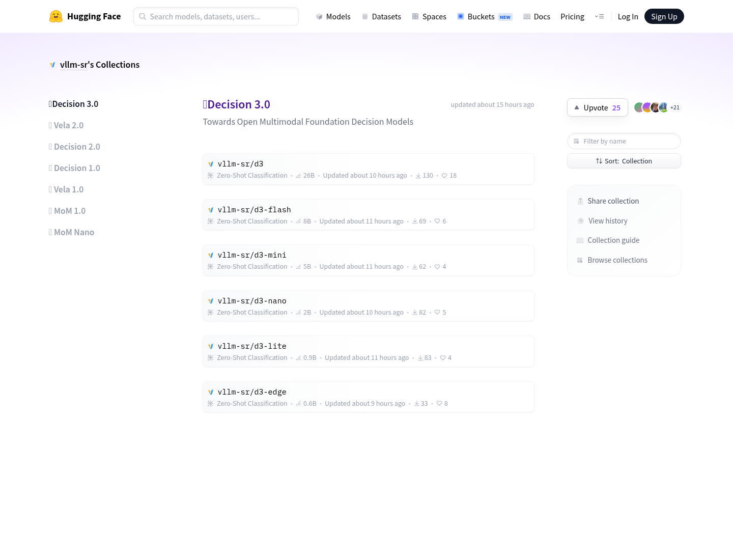Open Buckets from the top navigation
The width and height of the screenshot is (733, 560).
click(485, 16)
